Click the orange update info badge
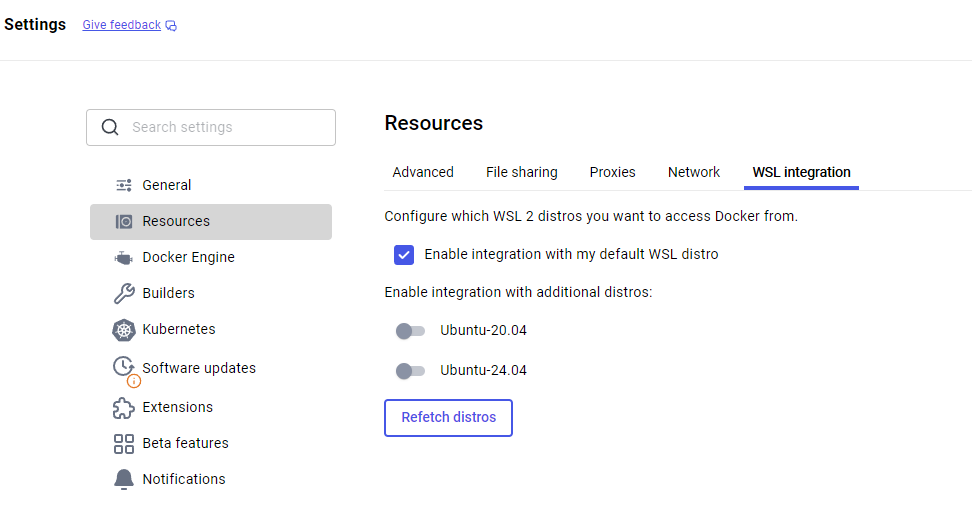This screenshot has width=972, height=512. [134, 381]
